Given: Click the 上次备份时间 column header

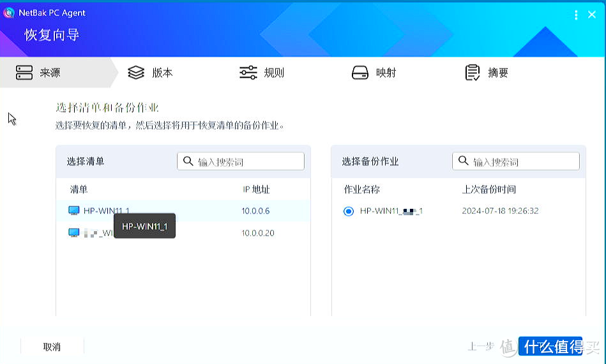Looking at the screenshot, I should pyautogui.click(x=489, y=189).
